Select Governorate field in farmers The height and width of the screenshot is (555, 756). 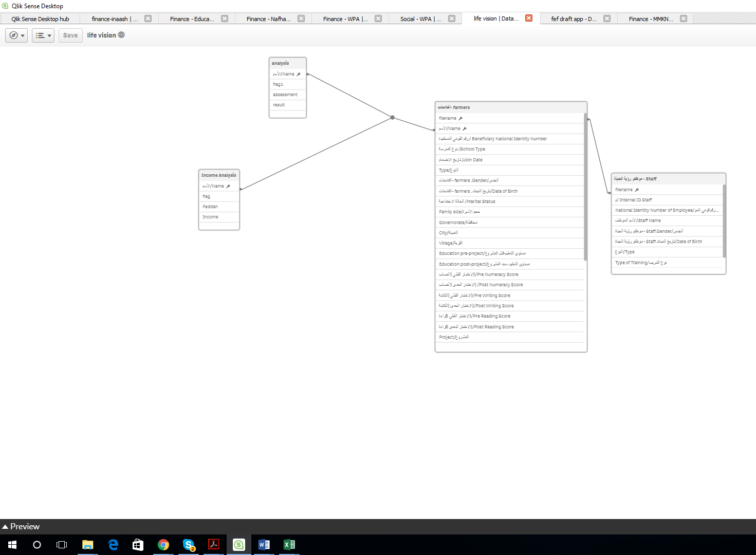click(510, 223)
